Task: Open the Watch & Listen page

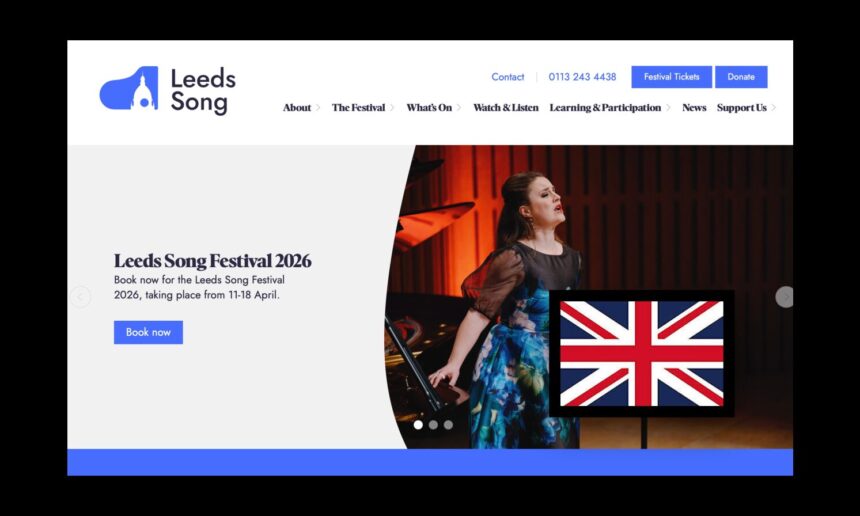Action: pos(506,107)
